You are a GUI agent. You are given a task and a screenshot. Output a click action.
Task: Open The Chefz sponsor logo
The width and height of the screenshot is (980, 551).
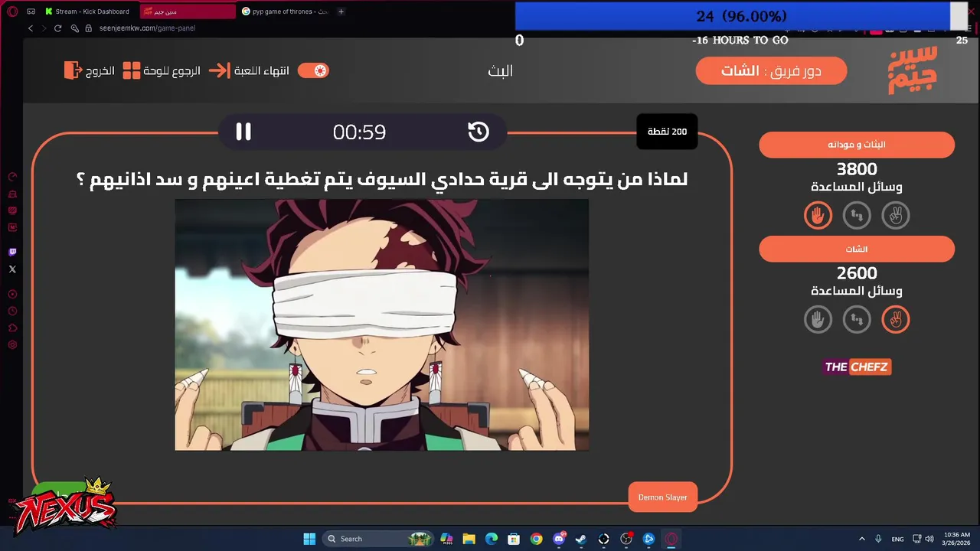[x=857, y=367]
